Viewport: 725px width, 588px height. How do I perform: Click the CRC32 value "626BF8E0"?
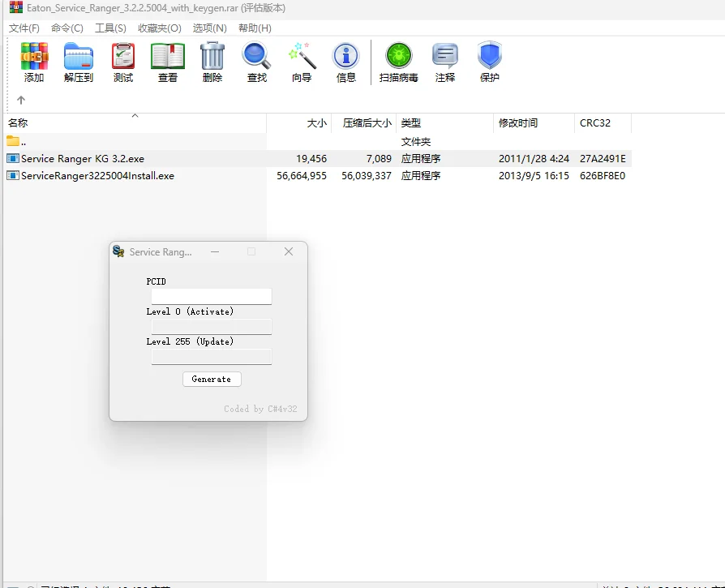(603, 176)
